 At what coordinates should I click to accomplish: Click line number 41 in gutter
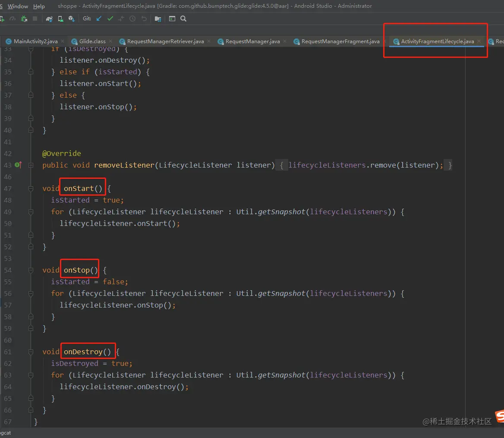[8, 142]
